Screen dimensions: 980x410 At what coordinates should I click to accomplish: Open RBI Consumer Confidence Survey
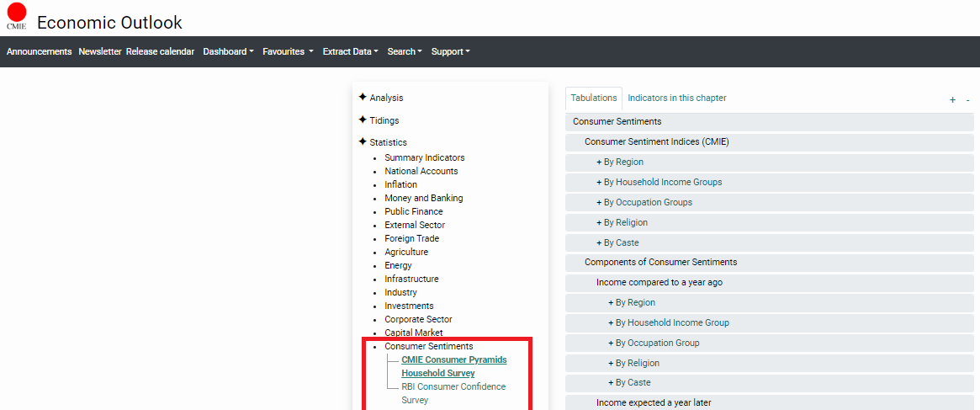pos(453,393)
